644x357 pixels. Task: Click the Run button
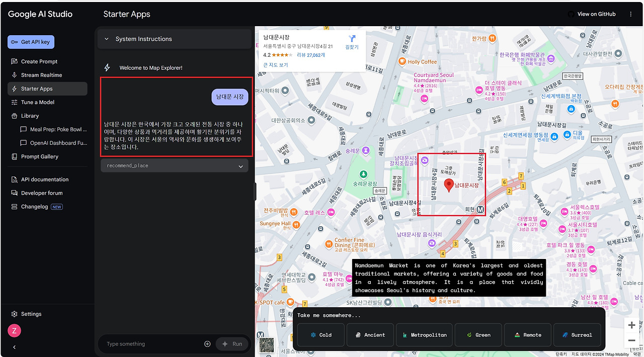point(232,344)
